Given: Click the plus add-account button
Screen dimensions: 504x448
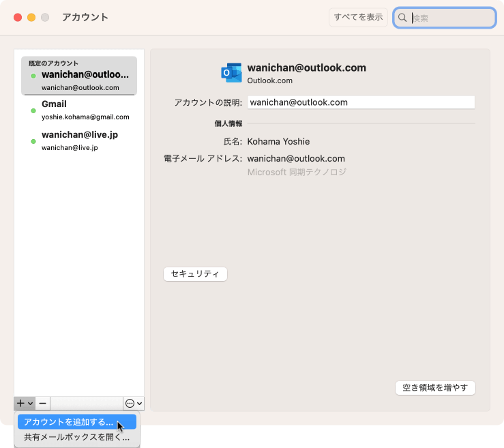Looking at the screenshot, I should click(25, 403).
